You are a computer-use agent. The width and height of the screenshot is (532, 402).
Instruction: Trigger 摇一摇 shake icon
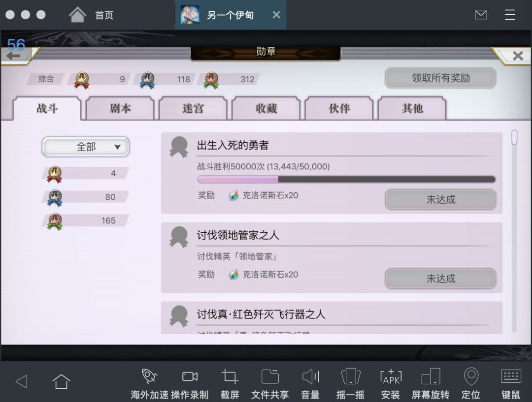351,376
